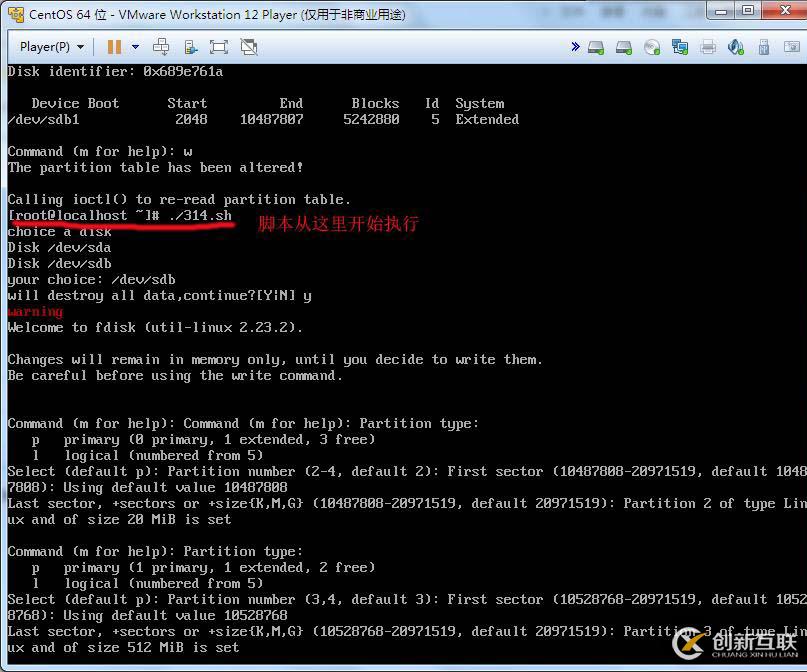This screenshot has height=672, width=807.
Task: Click 'Calling ioctl() to re-read partition table.'
Action: tap(179, 199)
